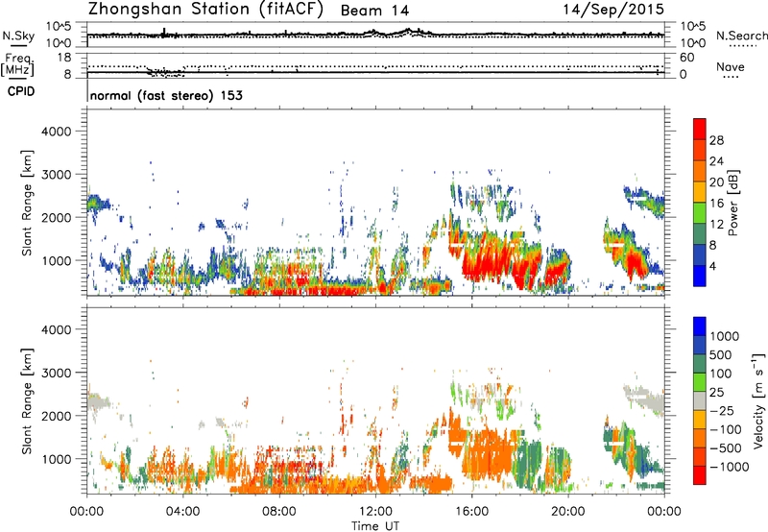Click the 'Nave' legend label
Viewport: 768px width, 532px height.
tap(730, 67)
